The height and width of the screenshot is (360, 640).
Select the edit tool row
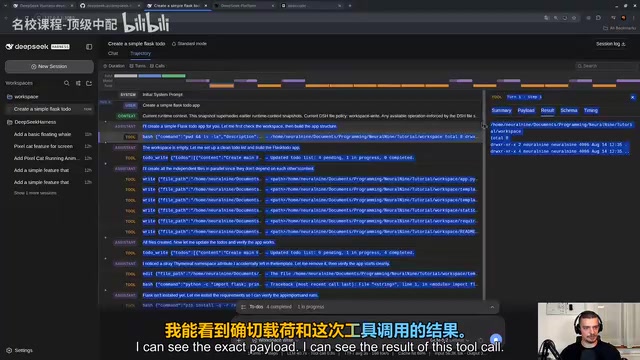pyautogui.click(x=290, y=274)
